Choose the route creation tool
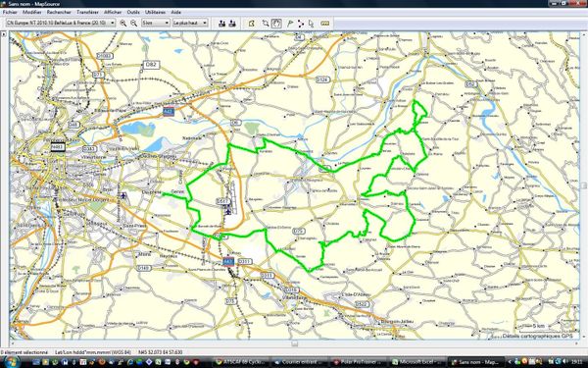Viewport: 588px width, 368px height. tap(301, 24)
